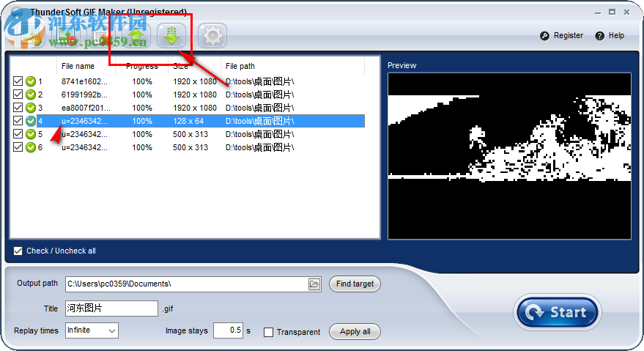Click the green status icon of row 1

(x=31, y=81)
